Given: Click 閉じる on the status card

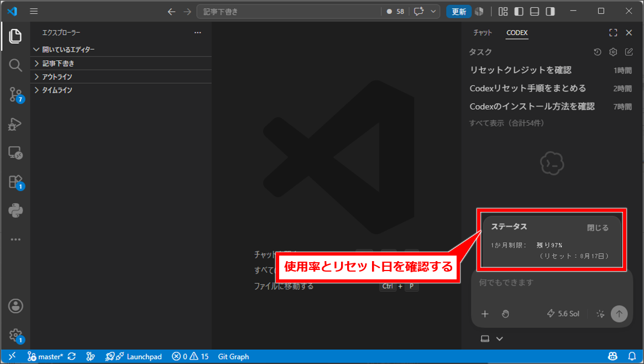Looking at the screenshot, I should (x=598, y=227).
